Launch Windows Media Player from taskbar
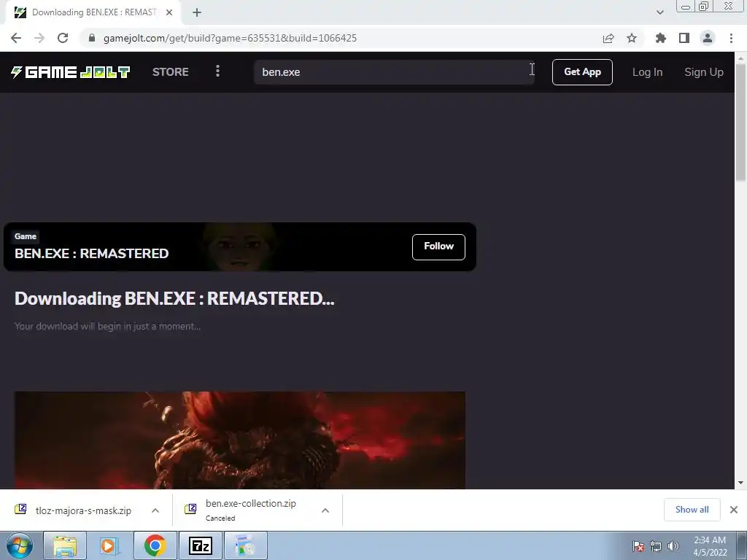The image size is (747, 560). (x=109, y=545)
